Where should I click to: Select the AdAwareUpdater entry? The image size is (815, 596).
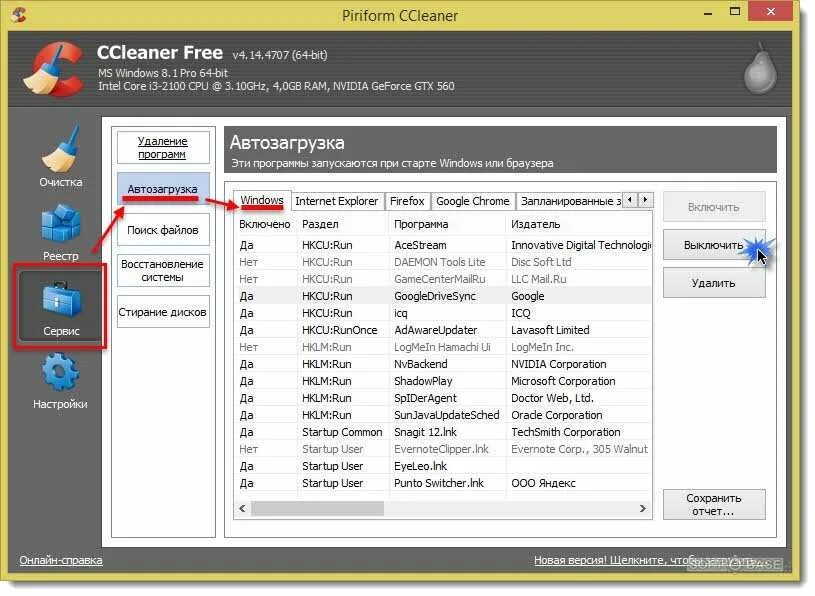click(443, 330)
